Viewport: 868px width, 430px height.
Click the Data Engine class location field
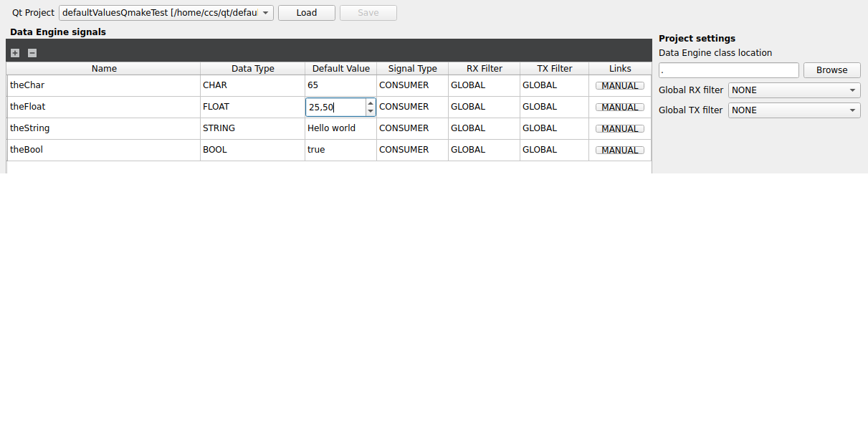(x=728, y=70)
